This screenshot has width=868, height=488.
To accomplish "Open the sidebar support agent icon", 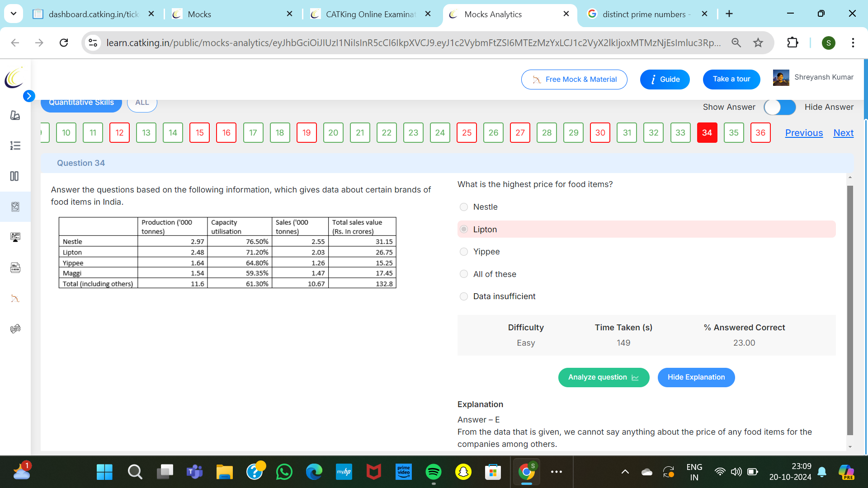I will point(15,328).
